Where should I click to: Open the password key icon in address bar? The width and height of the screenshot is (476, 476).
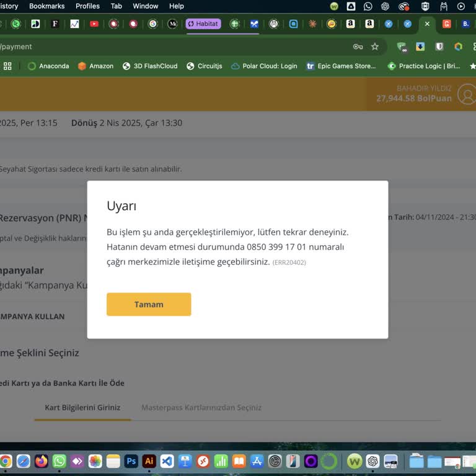(x=358, y=46)
